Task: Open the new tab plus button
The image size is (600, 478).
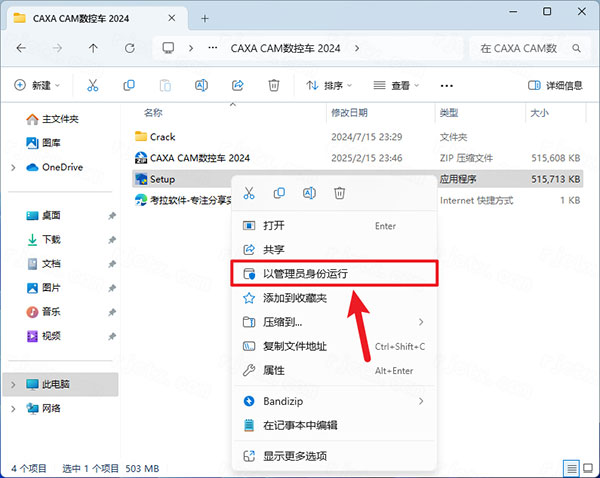Action: tap(205, 18)
